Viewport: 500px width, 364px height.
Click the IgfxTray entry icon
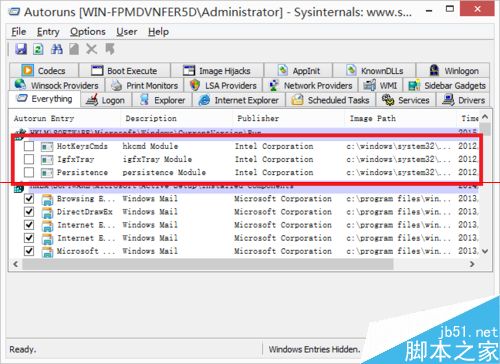[47, 160]
